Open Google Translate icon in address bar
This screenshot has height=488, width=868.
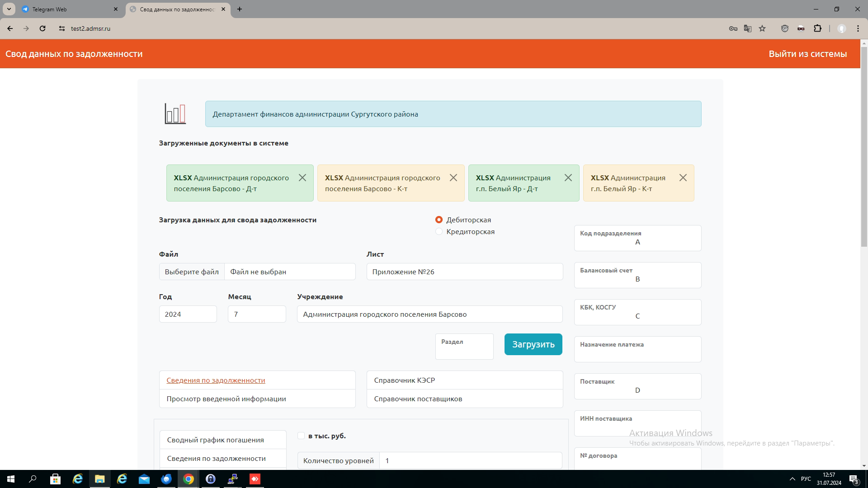click(x=748, y=28)
